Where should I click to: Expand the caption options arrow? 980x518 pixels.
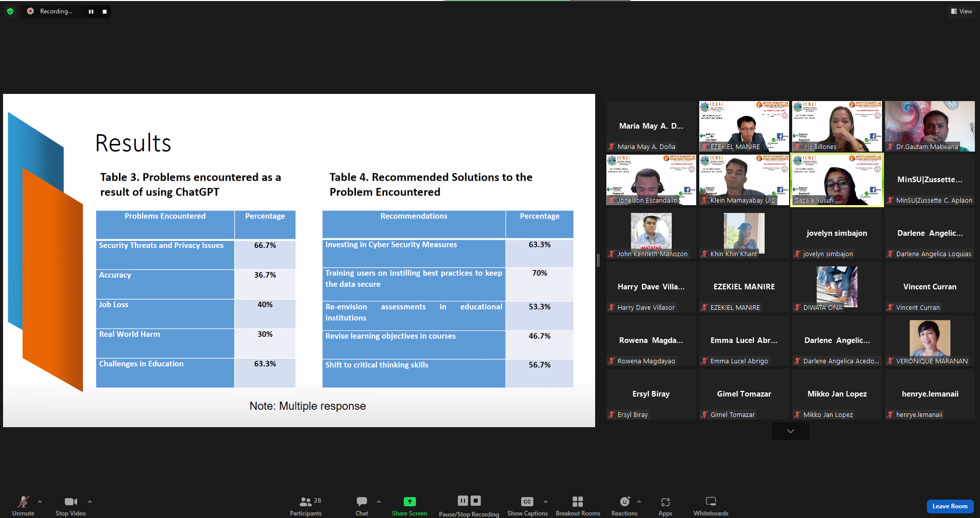tap(546, 502)
